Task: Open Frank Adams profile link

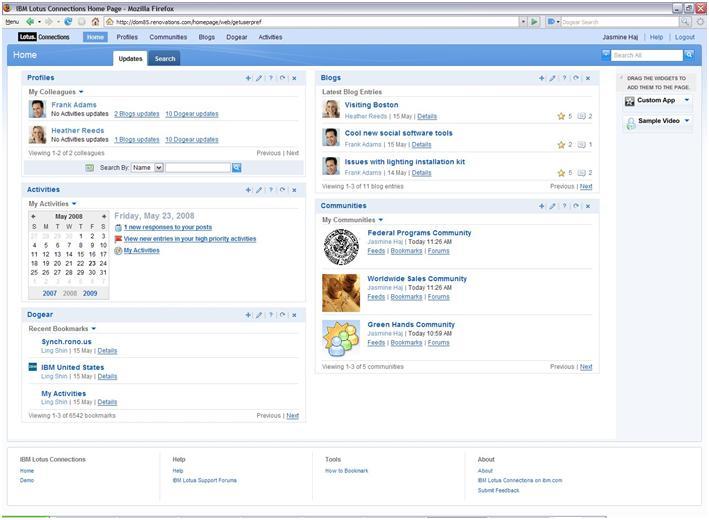Action: click(x=74, y=105)
